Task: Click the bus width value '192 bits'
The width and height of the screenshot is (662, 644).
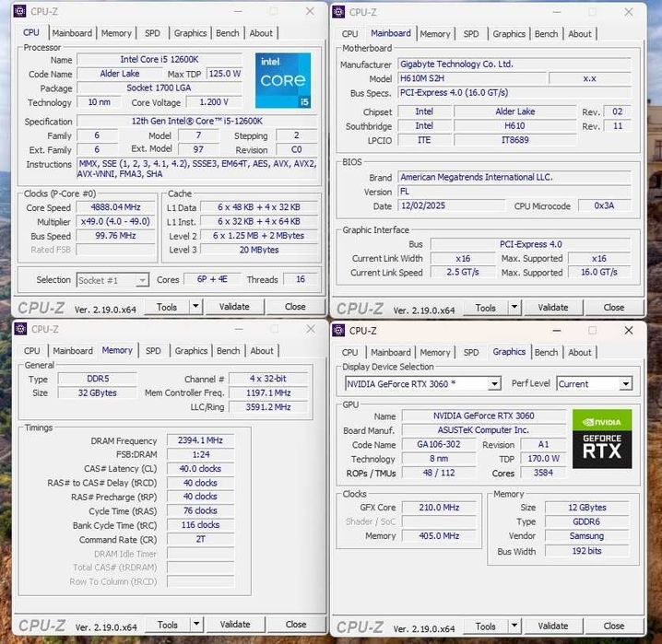Action: click(586, 551)
